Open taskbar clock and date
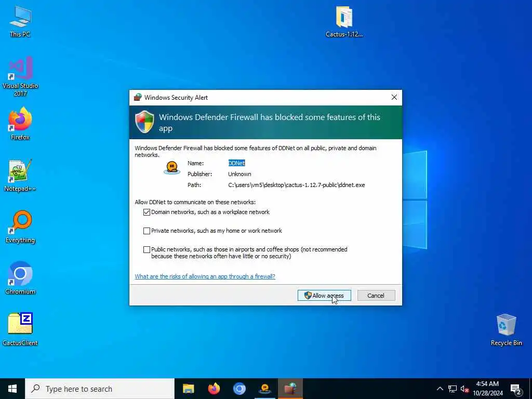532x399 pixels. (x=487, y=389)
